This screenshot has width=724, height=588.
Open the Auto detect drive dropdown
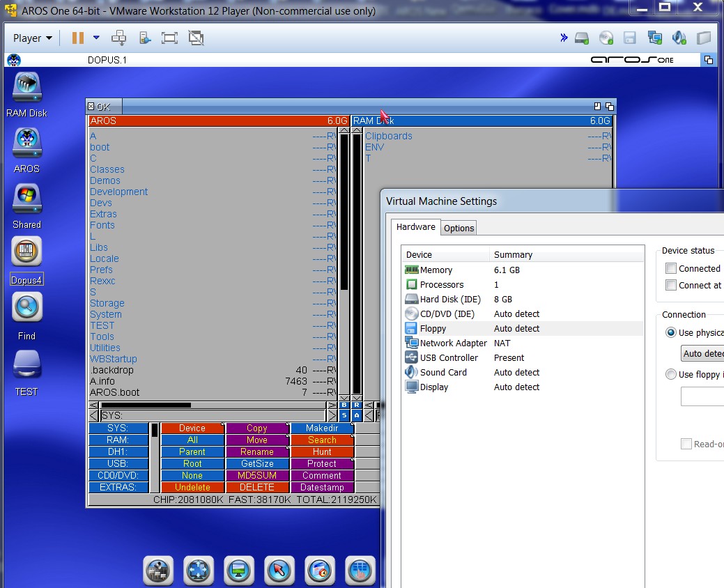702,353
